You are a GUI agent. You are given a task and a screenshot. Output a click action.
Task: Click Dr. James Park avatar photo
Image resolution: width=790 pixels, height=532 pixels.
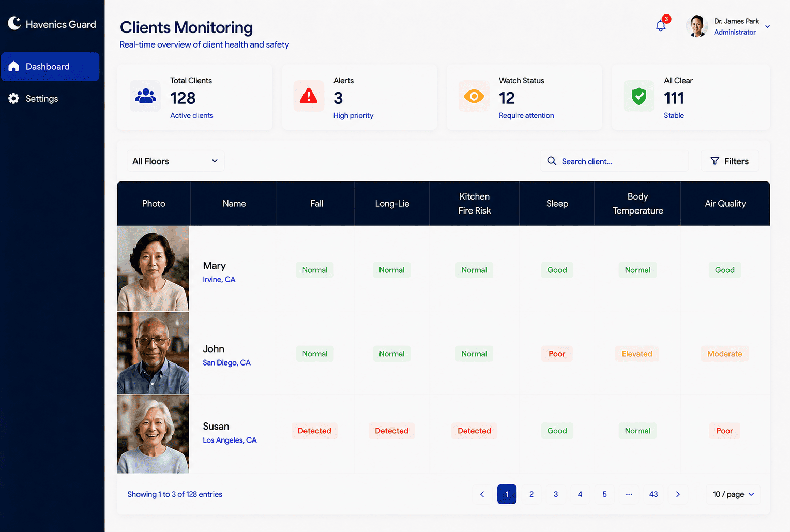697,26
